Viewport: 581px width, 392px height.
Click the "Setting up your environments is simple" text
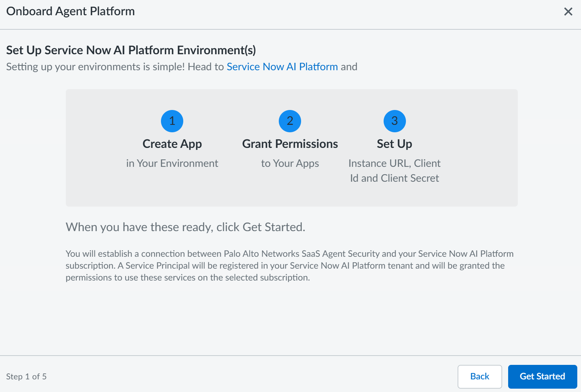pyautogui.click(x=115, y=67)
